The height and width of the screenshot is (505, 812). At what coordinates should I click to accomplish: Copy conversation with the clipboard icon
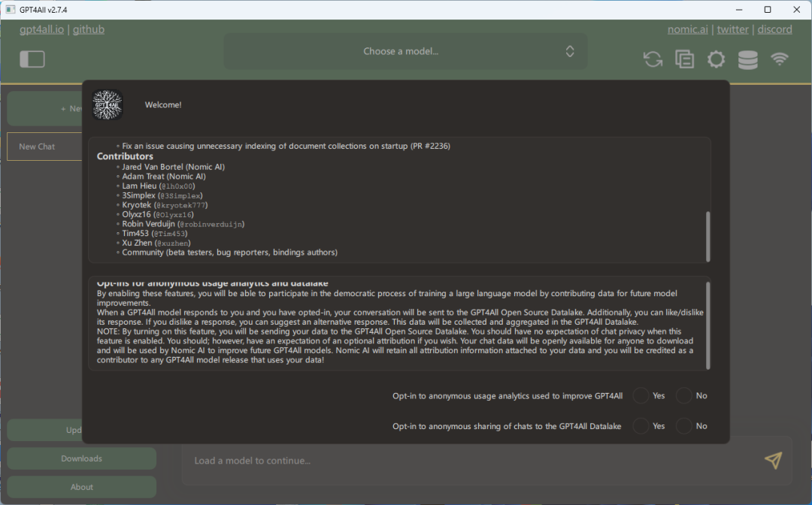(x=685, y=59)
